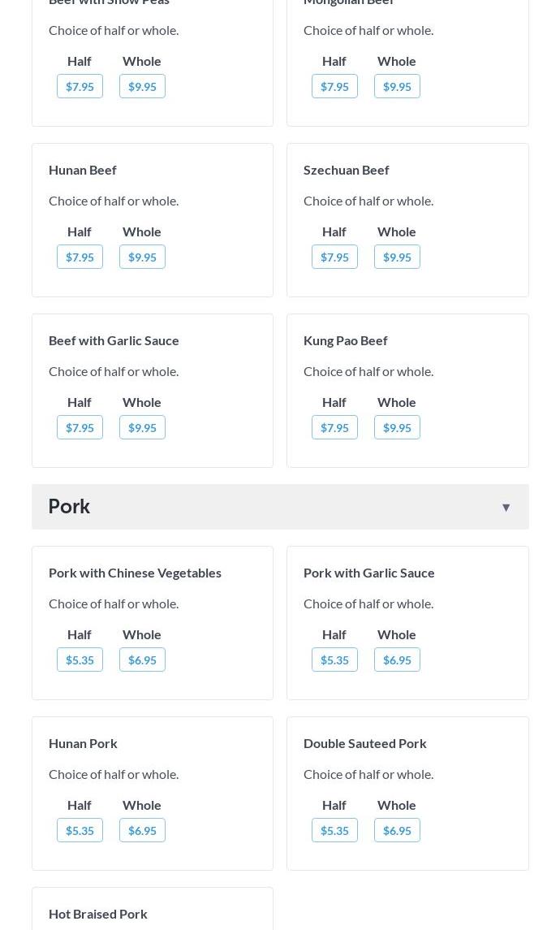
Task: Choose Half price for Hunan Pork
Action: pyautogui.click(x=80, y=830)
